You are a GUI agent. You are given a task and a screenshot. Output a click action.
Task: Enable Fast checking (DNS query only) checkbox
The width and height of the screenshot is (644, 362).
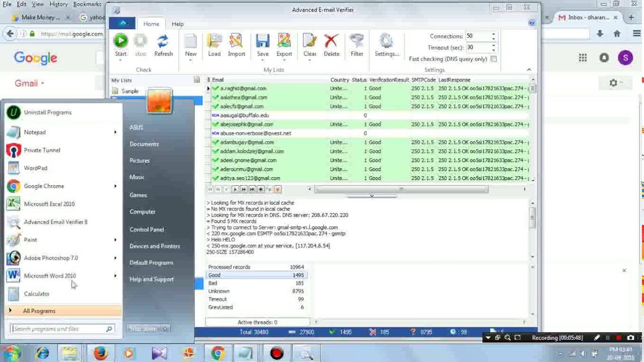point(494,59)
